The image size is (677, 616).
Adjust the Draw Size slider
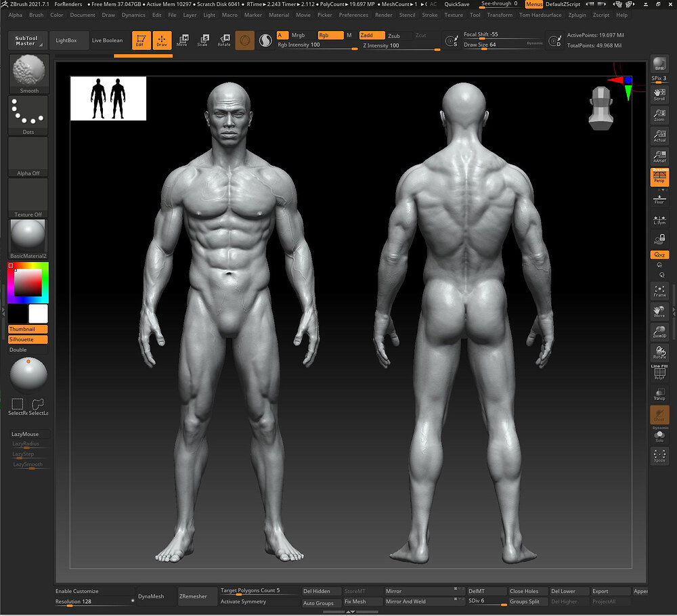click(x=502, y=45)
